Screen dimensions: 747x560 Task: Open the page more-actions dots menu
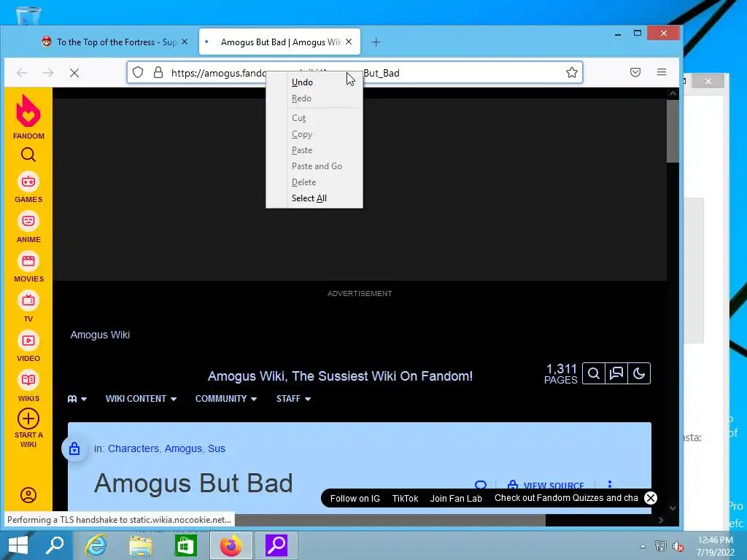click(x=610, y=485)
